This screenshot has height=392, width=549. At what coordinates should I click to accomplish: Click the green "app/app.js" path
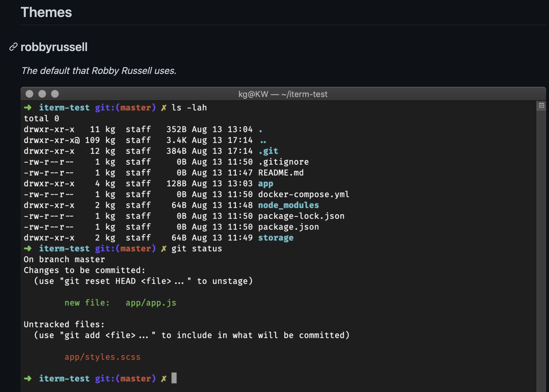click(151, 303)
